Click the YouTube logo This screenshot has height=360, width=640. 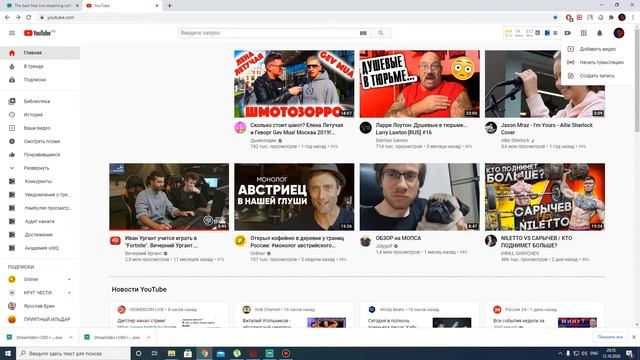tap(38, 33)
